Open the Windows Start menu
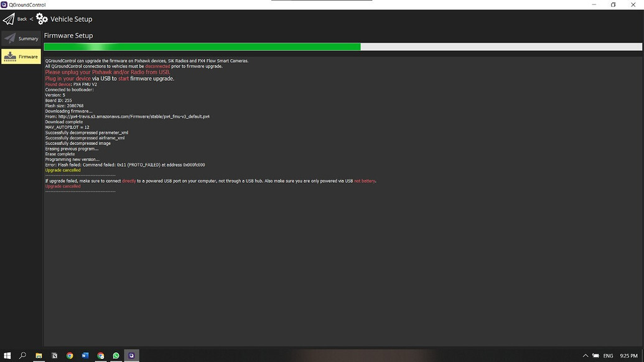 (x=7, y=356)
